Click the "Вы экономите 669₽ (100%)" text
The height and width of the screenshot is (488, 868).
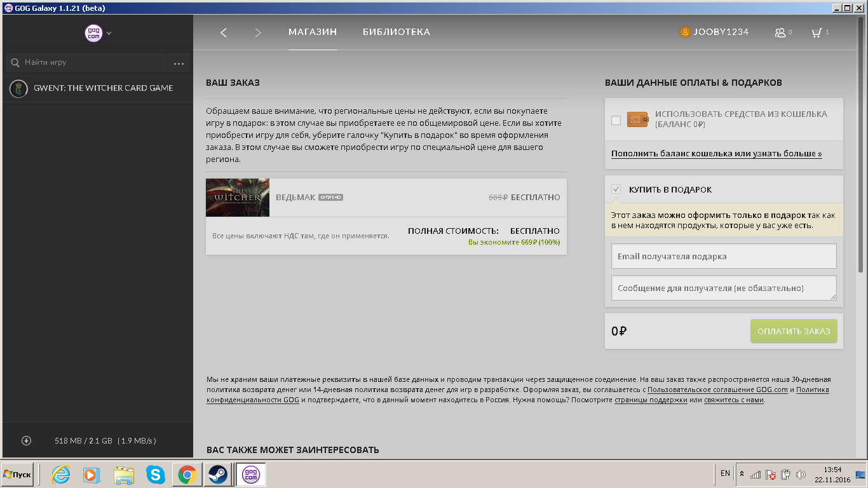(514, 242)
